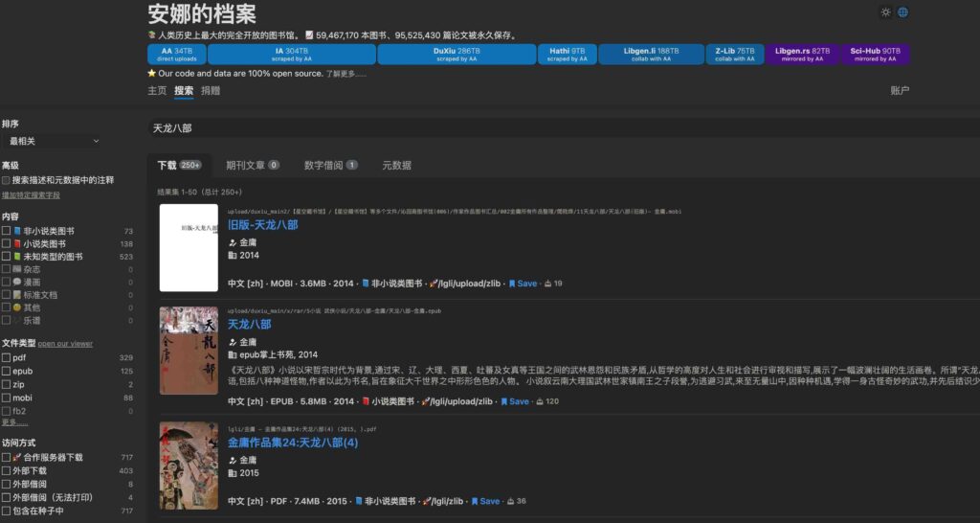
Task: Enable the 搜索描述和元数据中的注释 checkbox
Action: (x=7, y=180)
